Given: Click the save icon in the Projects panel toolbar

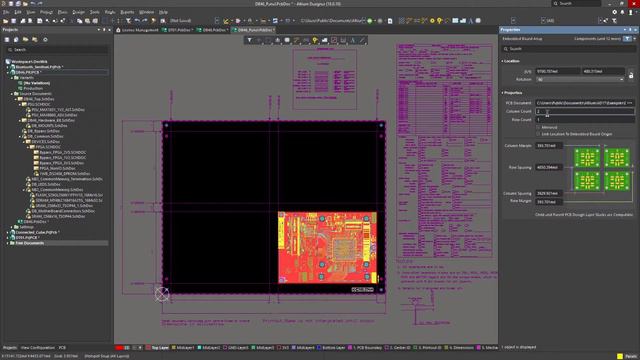Looking at the screenshot, I should point(7,40).
